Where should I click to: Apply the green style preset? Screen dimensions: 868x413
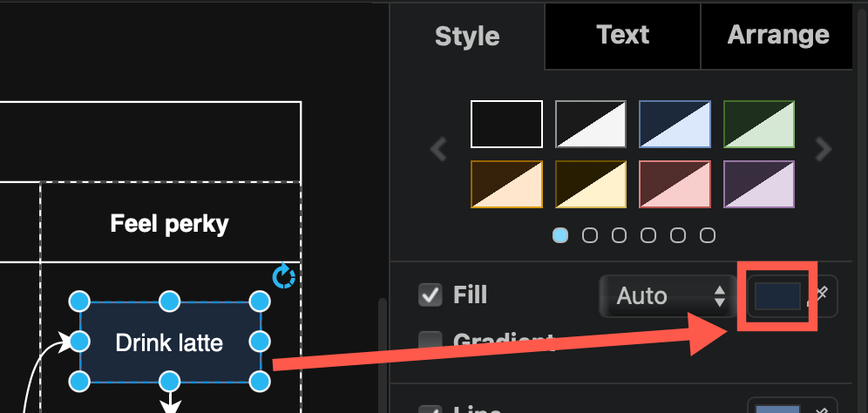click(x=759, y=124)
